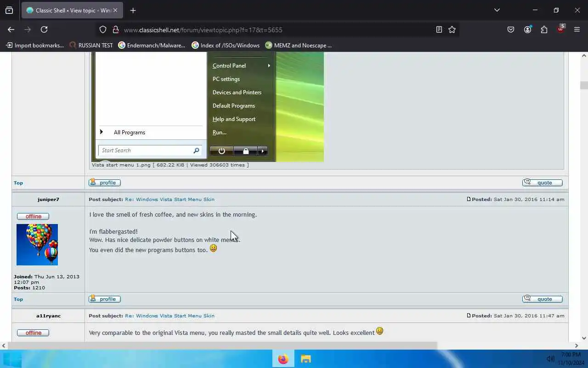Quote juniper7's post
This screenshot has height=368, width=588.
click(543, 299)
